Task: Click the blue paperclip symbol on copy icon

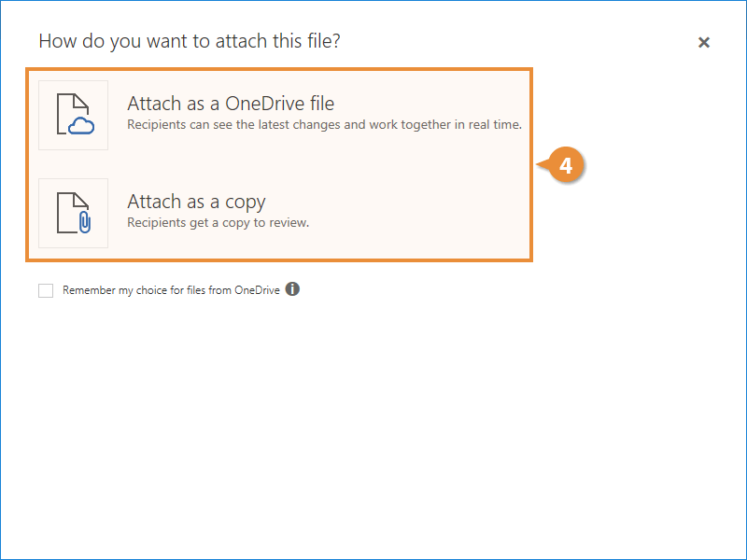Action: click(83, 224)
